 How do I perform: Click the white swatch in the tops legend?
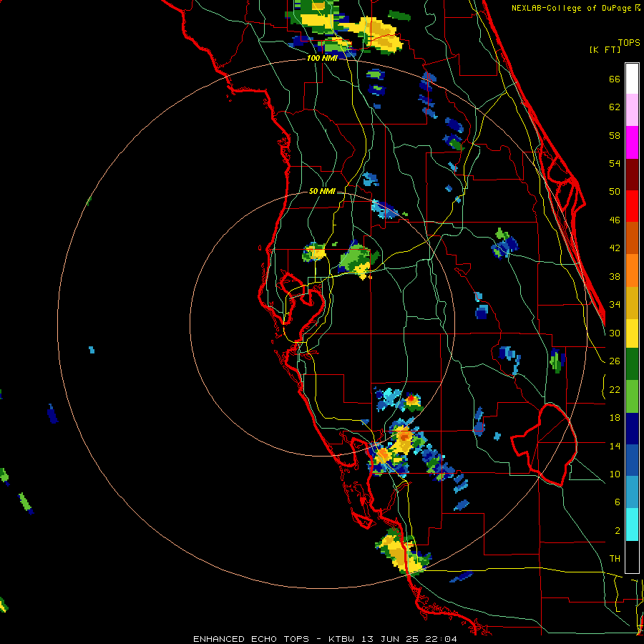[632, 79]
